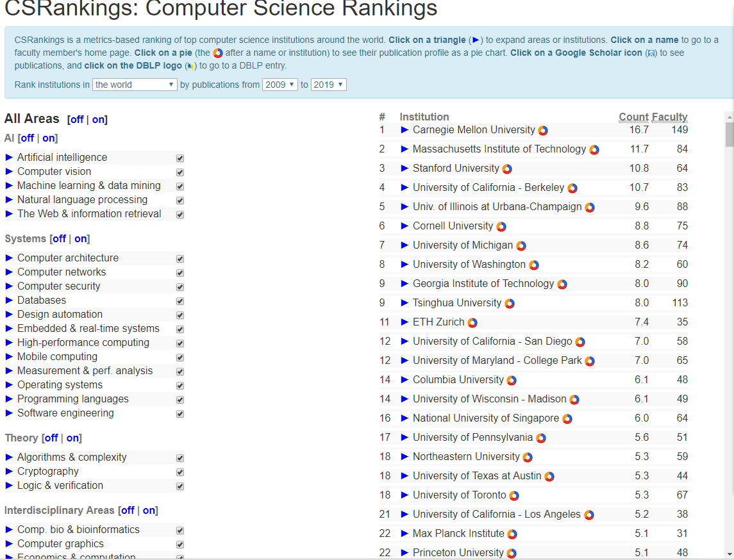Screen dimensions: 734x560
Task: Expand the ETH Zurich faculty triangle
Action: (x=405, y=322)
